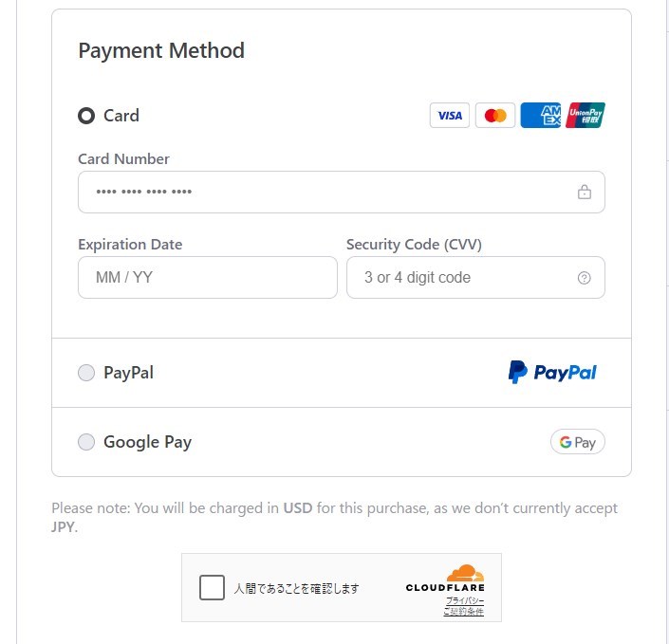Select the PayPal radio option
This screenshot has height=644, width=669.
86,373
